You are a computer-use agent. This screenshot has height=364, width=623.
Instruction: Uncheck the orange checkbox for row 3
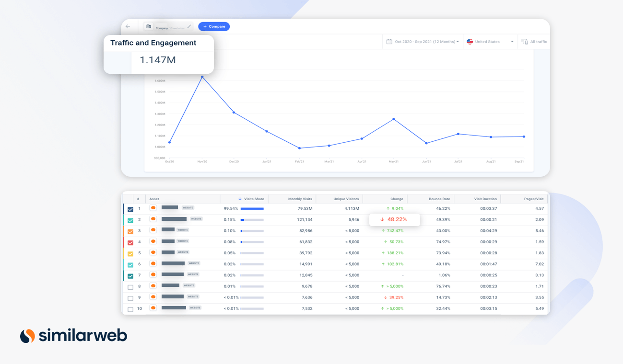click(130, 231)
